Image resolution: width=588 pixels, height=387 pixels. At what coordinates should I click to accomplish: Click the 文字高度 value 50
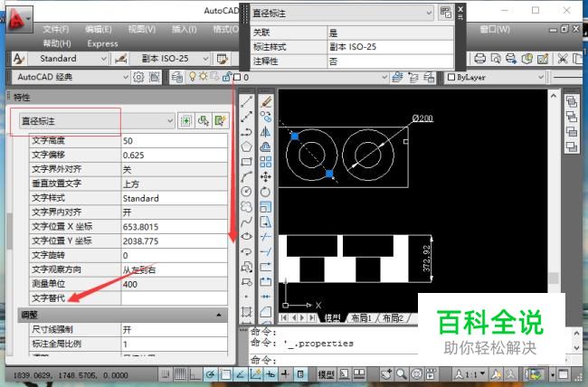pos(175,141)
